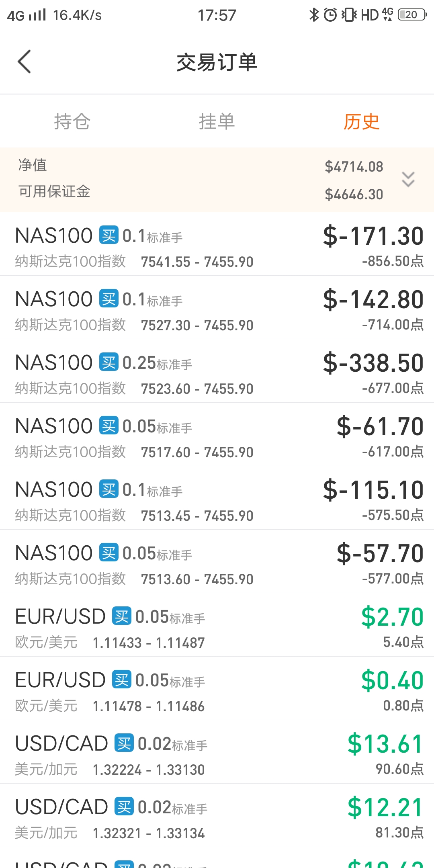Tap the vibrate mode status icon
Viewport: 434px width, 868px height.
(x=349, y=15)
